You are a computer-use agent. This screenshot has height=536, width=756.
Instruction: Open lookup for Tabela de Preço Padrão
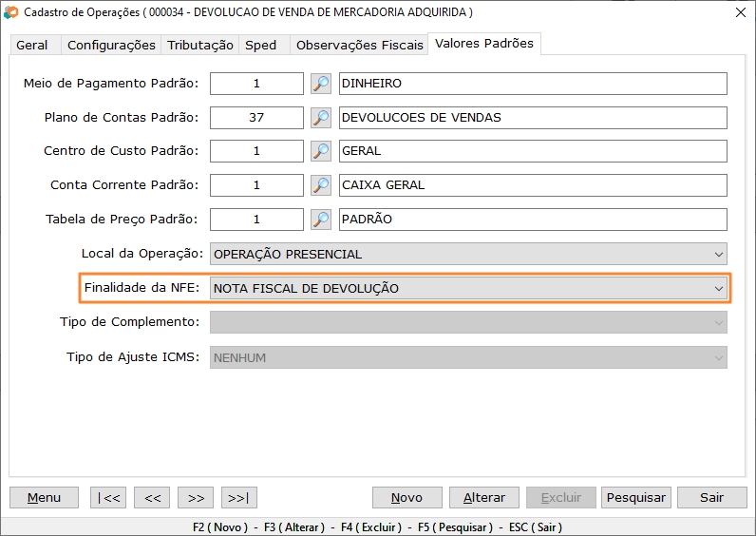pyautogui.click(x=321, y=220)
